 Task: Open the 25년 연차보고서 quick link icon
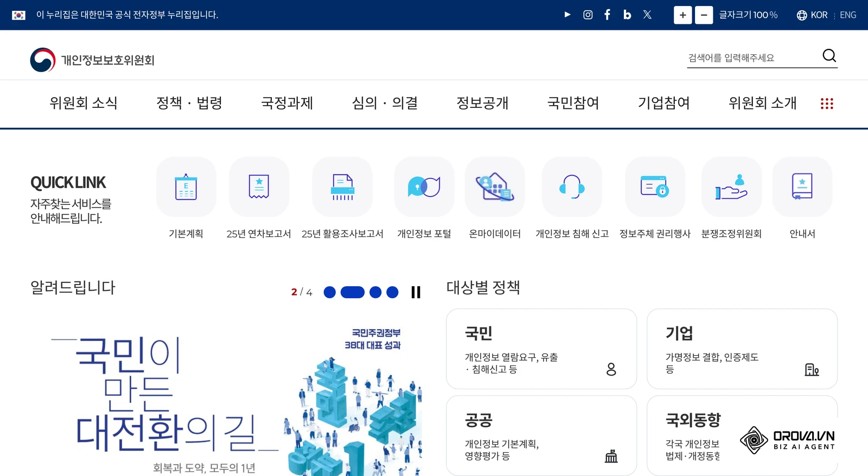(x=259, y=187)
